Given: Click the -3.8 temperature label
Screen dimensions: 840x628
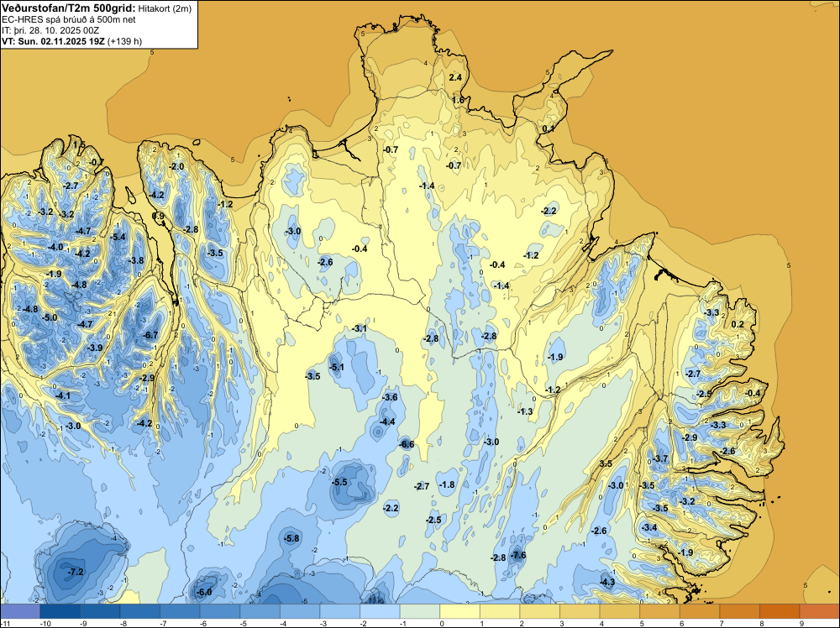Looking at the screenshot, I should pos(137,260).
